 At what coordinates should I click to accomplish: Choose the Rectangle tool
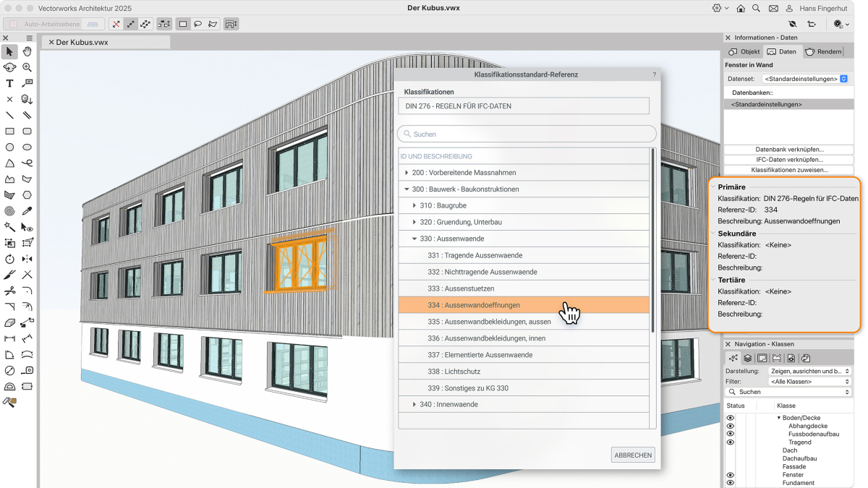[9, 132]
